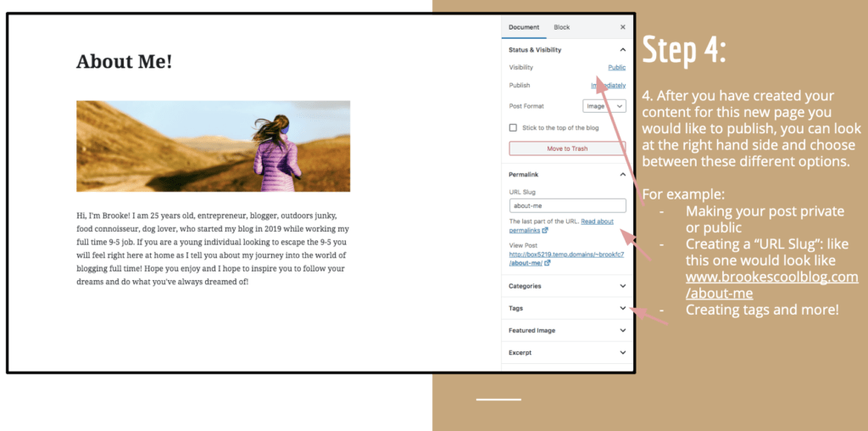
Task: Expand the Tags panel
Action: 622,308
